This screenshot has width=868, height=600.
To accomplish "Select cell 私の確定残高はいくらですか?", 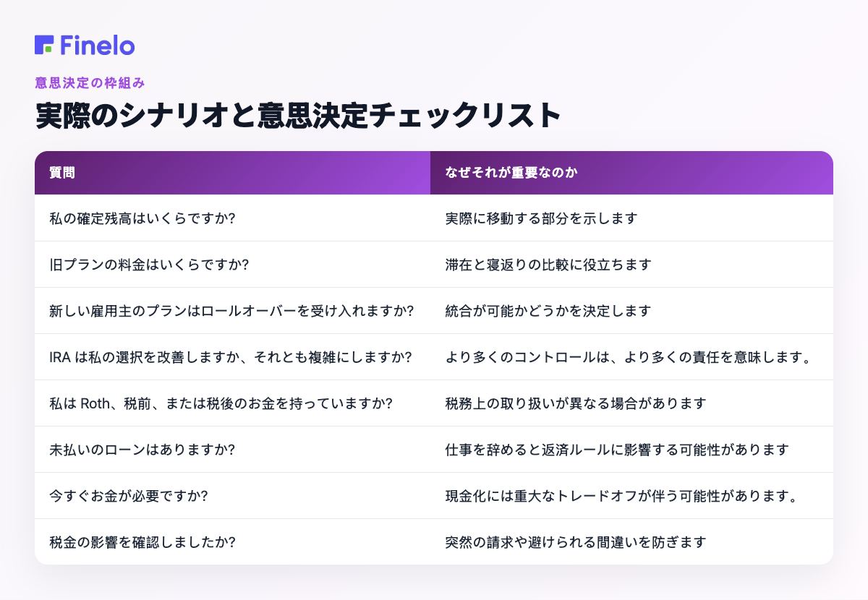I will [x=232, y=218].
